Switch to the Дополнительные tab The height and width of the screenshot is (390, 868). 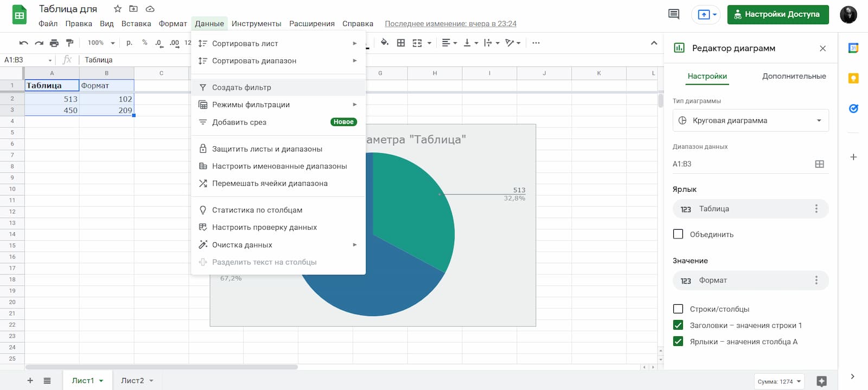click(794, 76)
